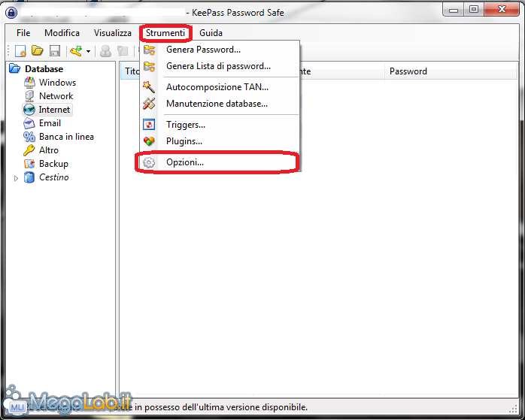Click the Add entry key icon
Screen dimensions: 525x420
tap(76, 51)
